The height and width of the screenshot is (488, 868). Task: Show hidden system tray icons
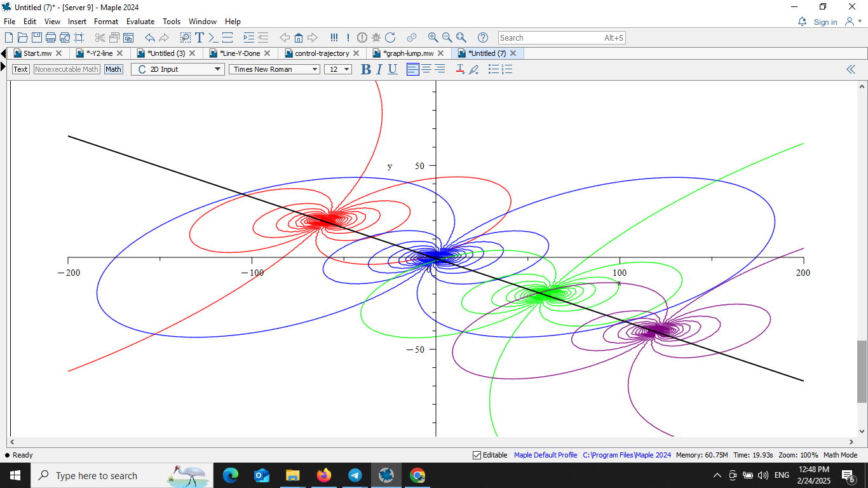pos(717,475)
